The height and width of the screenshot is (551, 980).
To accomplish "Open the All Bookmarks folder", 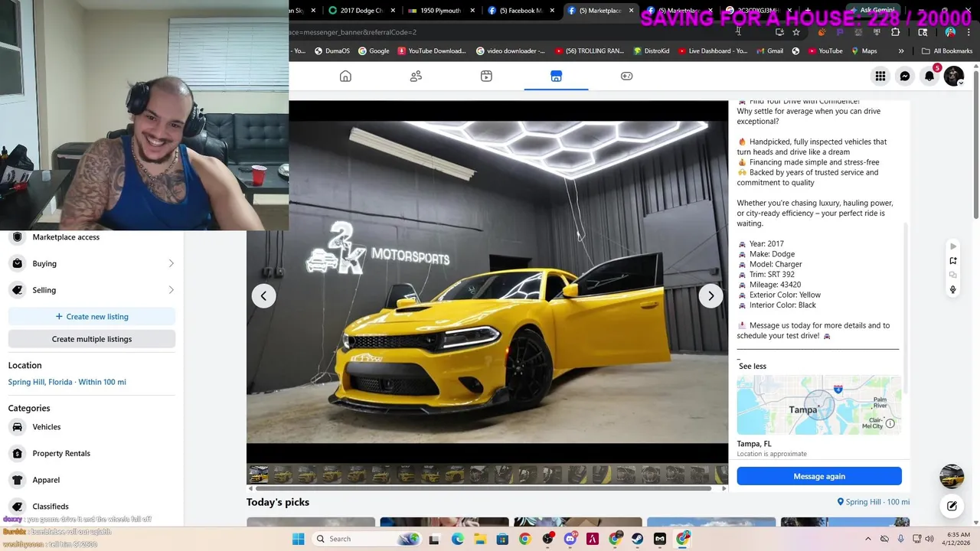I will pyautogui.click(x=947, y=51).
